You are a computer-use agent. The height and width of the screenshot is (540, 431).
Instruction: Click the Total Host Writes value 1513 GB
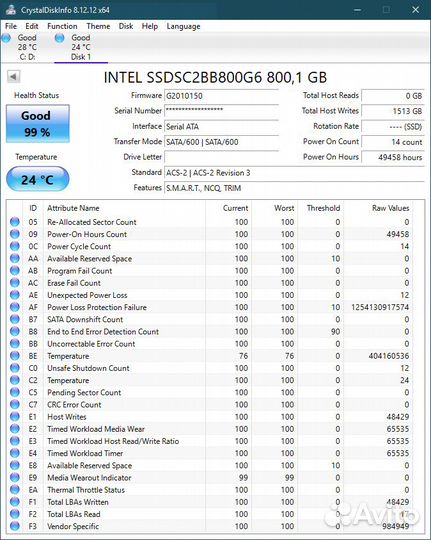coord(393,111)
